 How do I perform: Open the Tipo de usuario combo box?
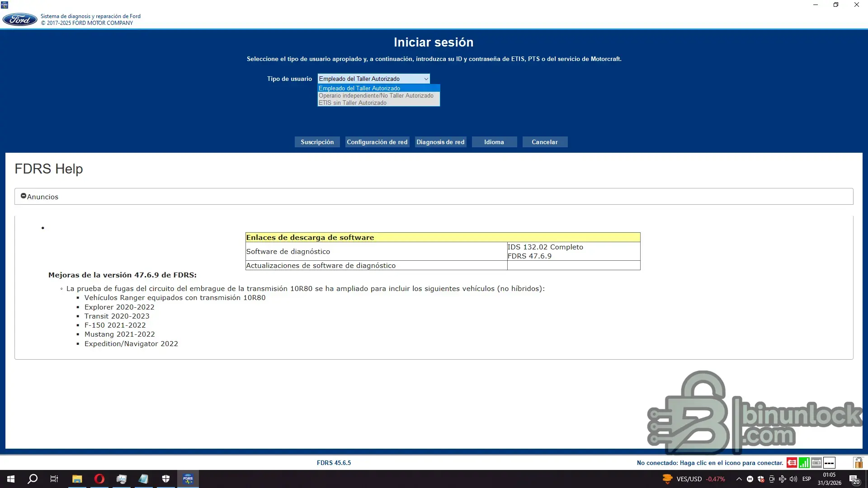(x=373, y=79)
